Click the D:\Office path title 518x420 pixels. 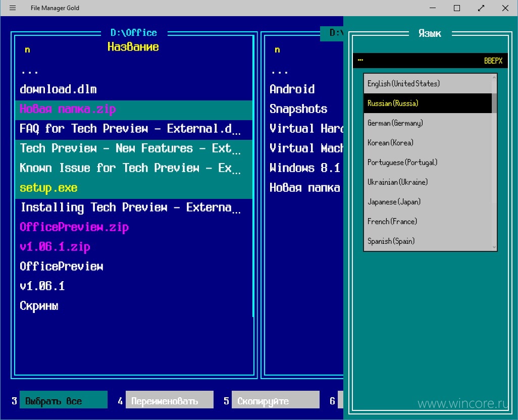point(134,33)
